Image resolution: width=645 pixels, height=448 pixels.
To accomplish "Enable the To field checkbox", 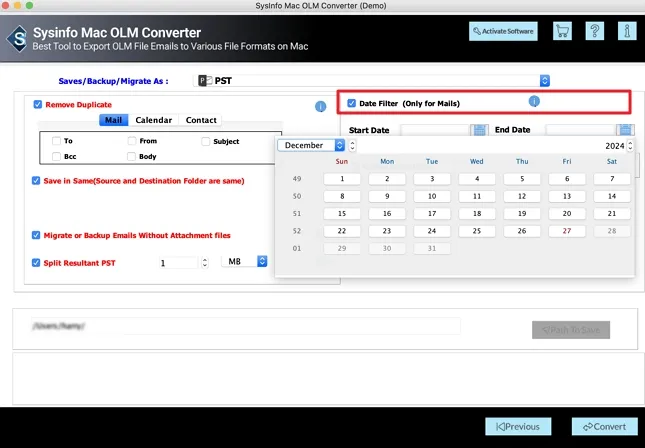I will [56, 141].
